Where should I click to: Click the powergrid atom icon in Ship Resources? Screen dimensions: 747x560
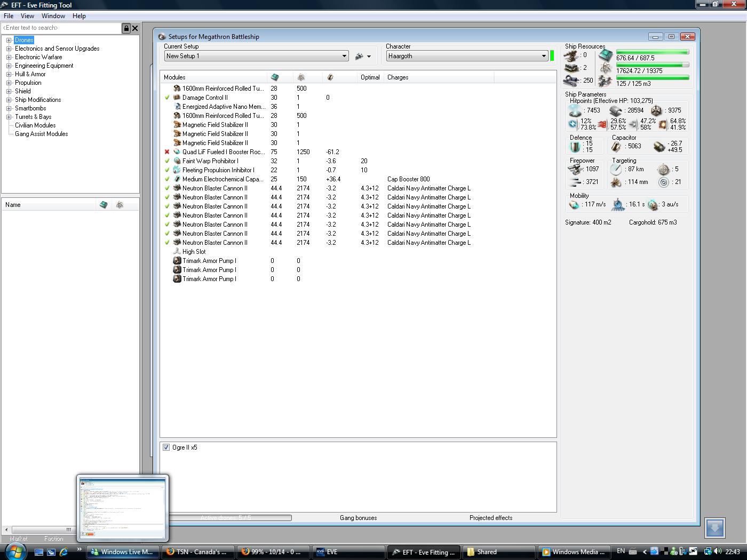click(x=605, y=68)
